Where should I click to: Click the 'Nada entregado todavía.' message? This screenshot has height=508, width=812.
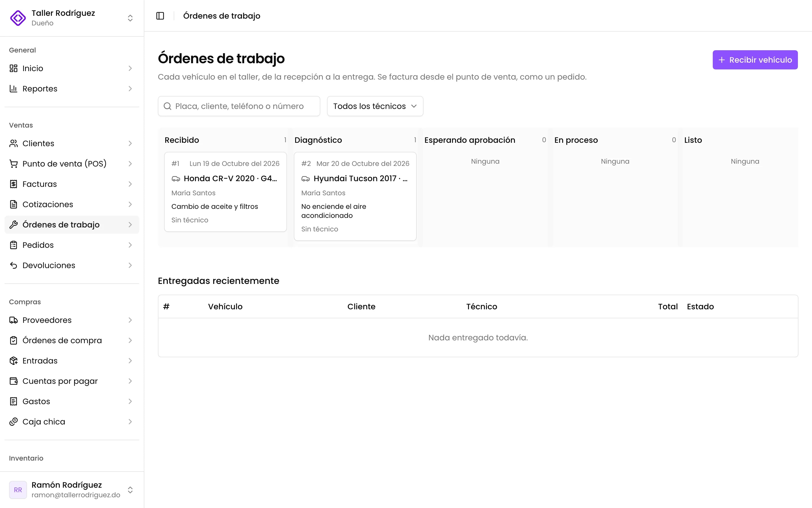coord(478,338)
